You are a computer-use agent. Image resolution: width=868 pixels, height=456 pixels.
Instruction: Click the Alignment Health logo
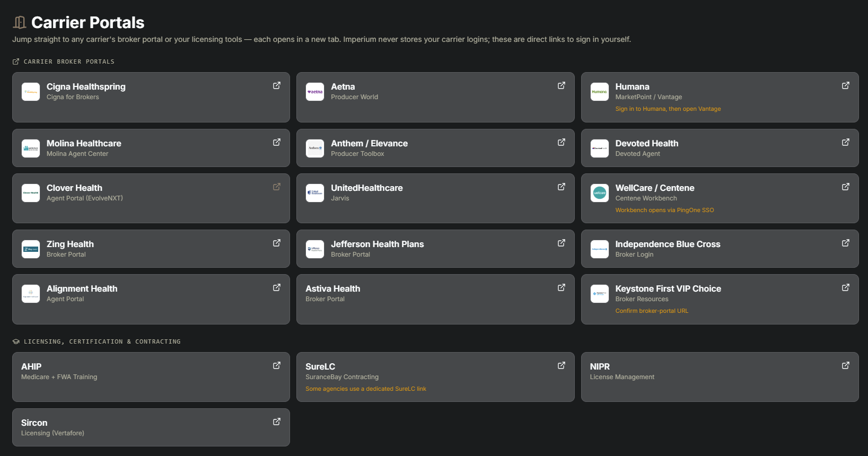(31, 294)
